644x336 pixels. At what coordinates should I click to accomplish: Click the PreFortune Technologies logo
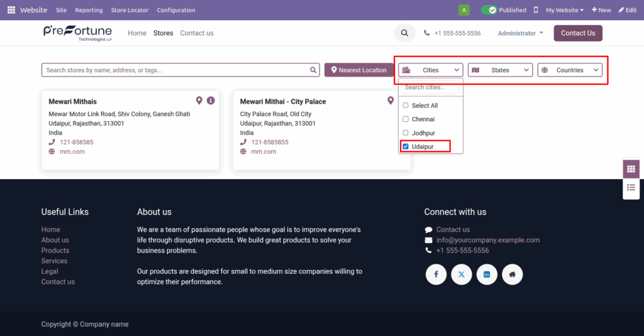click(x=77, y=33)
